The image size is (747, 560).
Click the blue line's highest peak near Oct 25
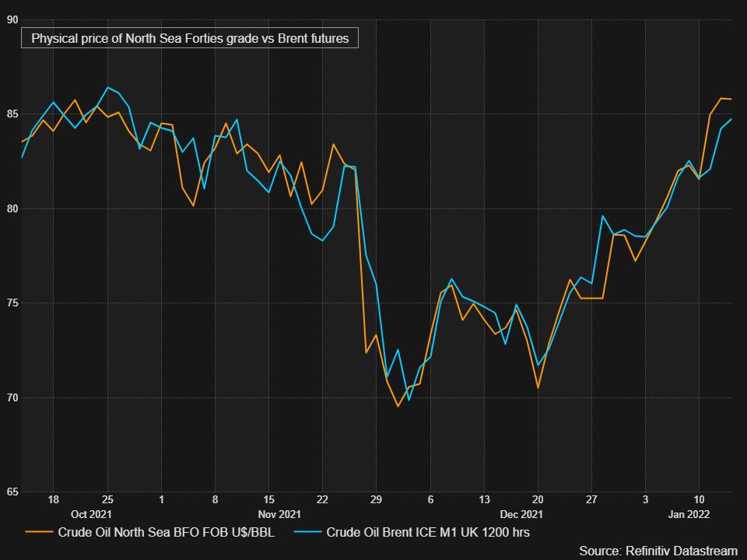[107, 88]
